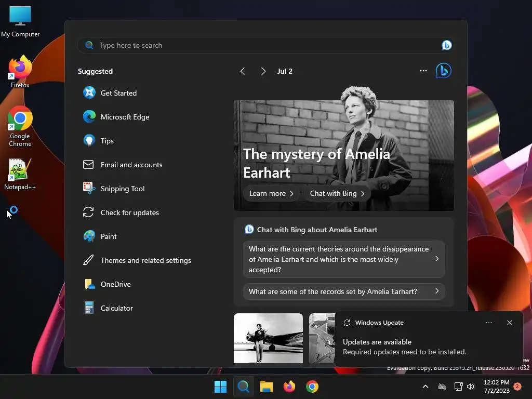Launch the Snipping Tool icon
Image resolution: width=532 pixels, height=399 pixels.
tap(89, 188)
